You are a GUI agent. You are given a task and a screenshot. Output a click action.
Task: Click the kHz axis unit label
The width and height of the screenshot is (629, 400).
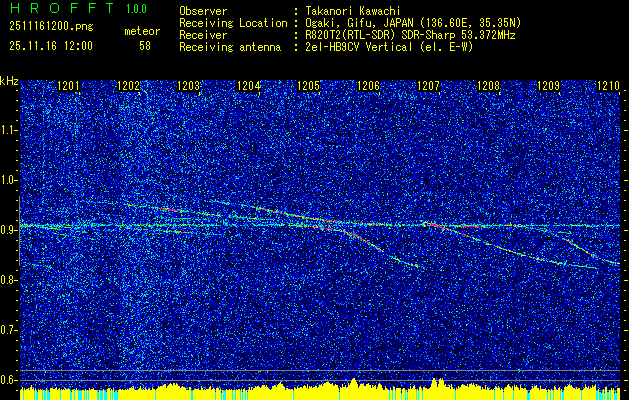pos(9,81)
